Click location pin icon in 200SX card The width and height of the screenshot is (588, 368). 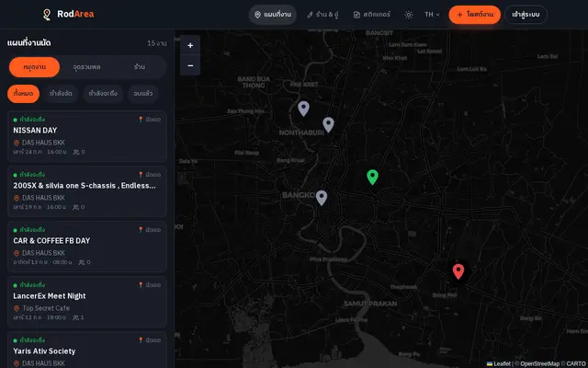pos(17,198)
